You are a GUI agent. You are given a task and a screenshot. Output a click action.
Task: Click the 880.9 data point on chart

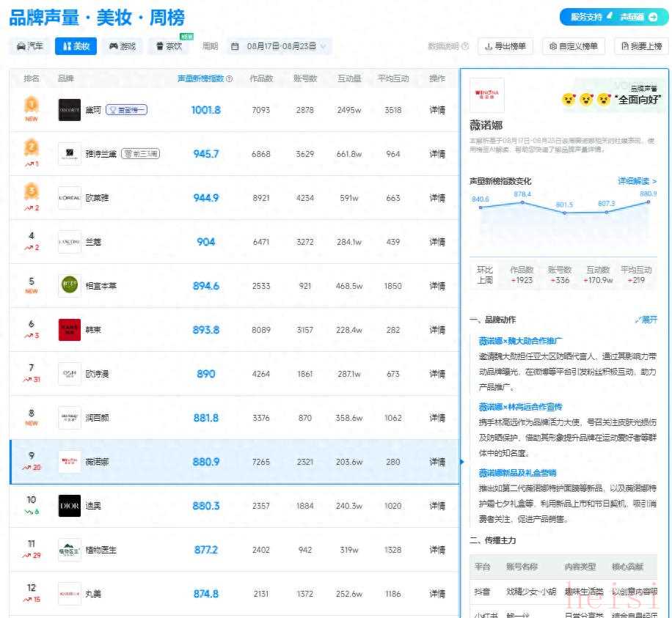(x=649, y=203)
